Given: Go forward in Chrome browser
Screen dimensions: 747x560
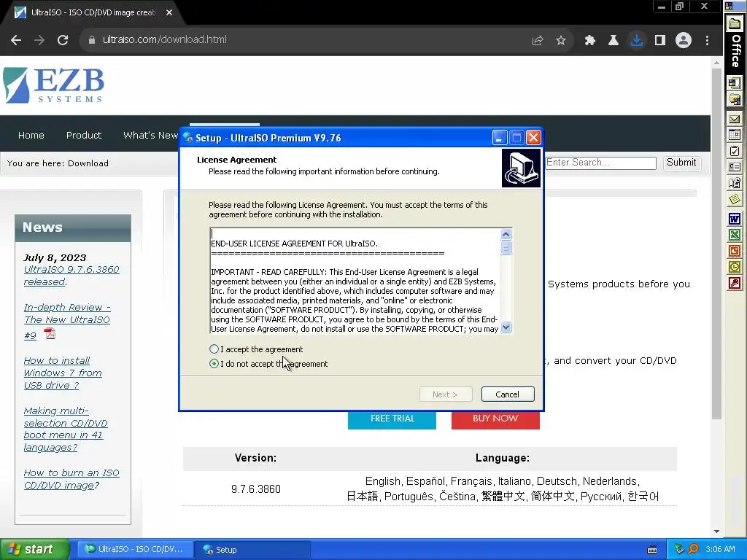Looking at the screenshot, I should (x=39, y=40).
